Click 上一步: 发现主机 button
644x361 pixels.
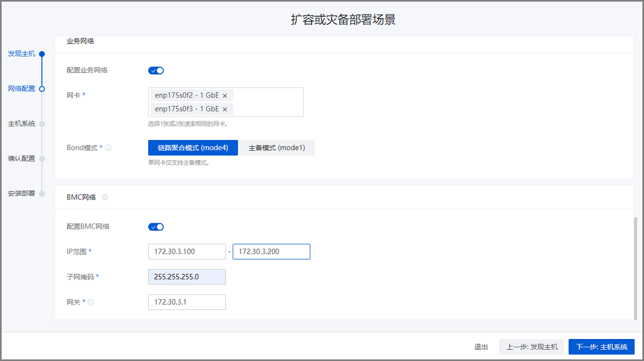(532, 347)
